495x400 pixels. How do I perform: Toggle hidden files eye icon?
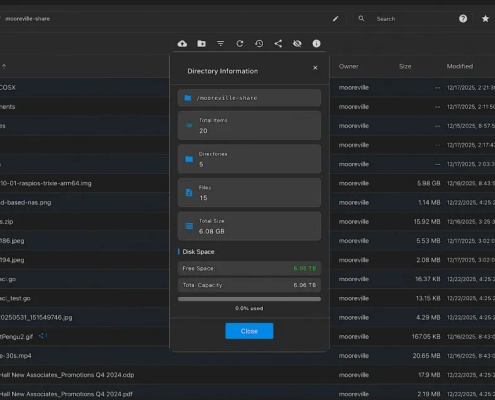tap(297, 44)
